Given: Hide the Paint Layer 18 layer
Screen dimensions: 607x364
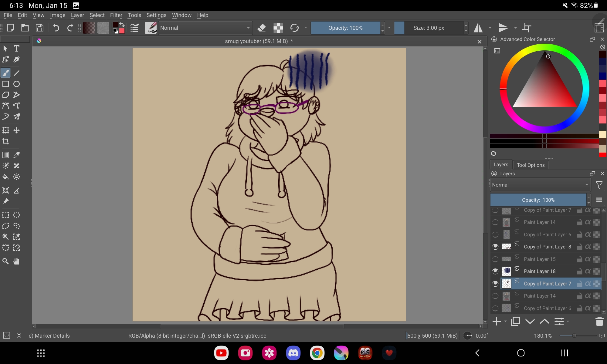Looking at the screenshot, I should point(495,271).
